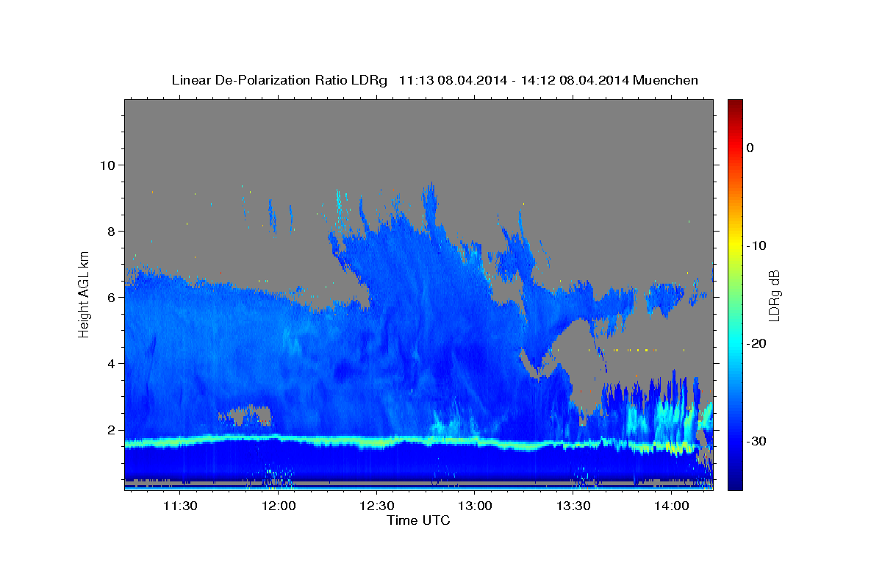Click the height tick label 10
Screen dimensions: 882x588
[107, 165]
